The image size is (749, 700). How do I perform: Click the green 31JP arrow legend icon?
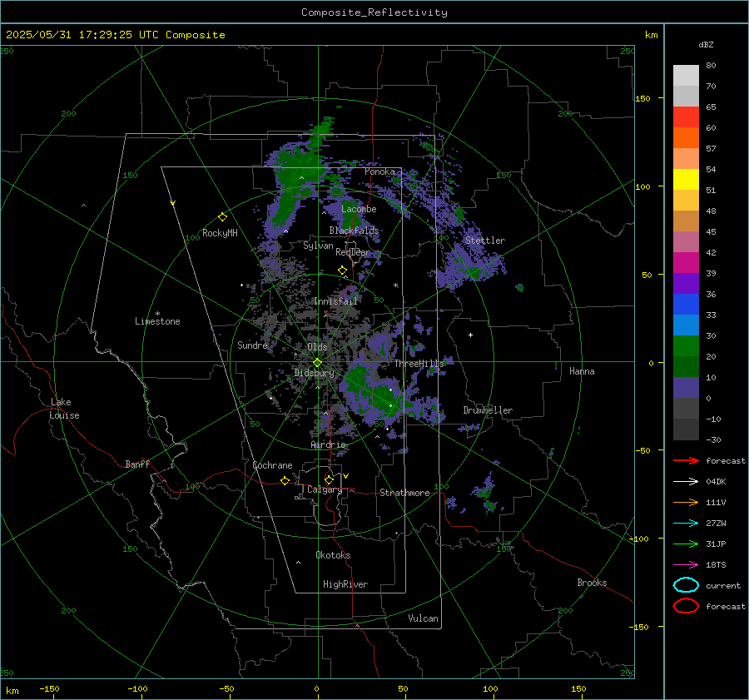(686, 544)
